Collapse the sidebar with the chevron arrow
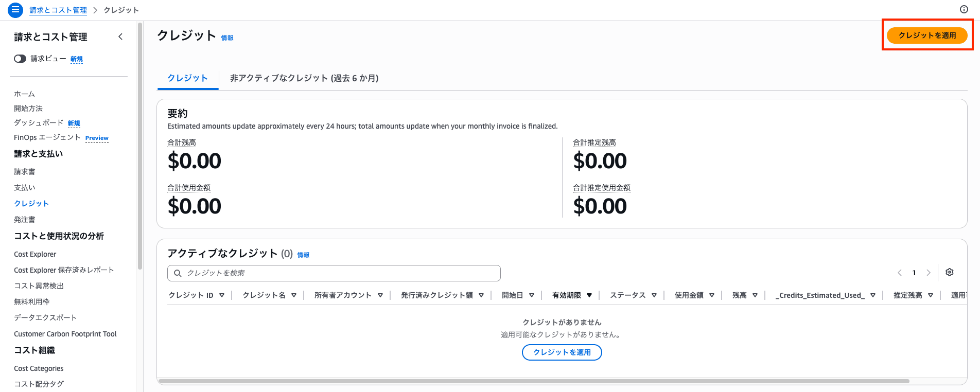Image resolution: width=980 pixels, height=392 pixels. [120, 37]
